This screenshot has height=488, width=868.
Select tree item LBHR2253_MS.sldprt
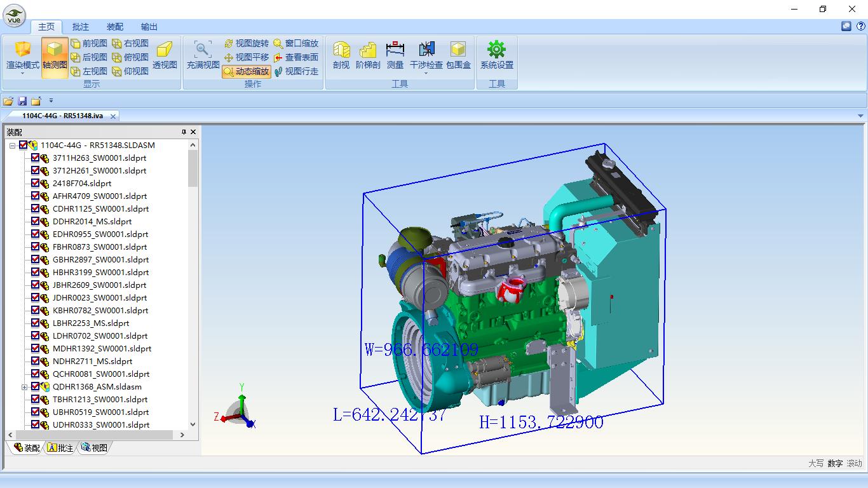point(91,323)
